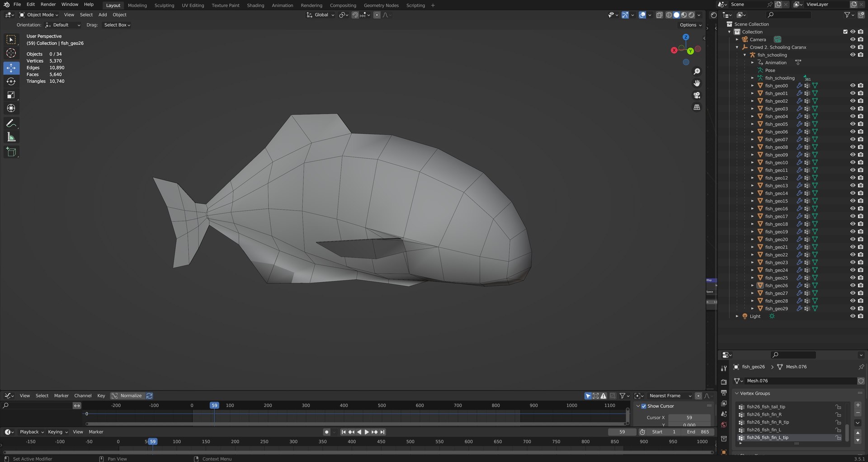Switch perspective/orthographic grid icon

[697, 107]
